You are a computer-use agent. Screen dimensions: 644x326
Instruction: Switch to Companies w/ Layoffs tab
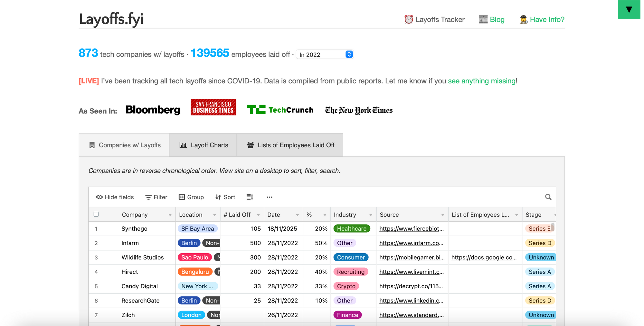click(124, 145)
